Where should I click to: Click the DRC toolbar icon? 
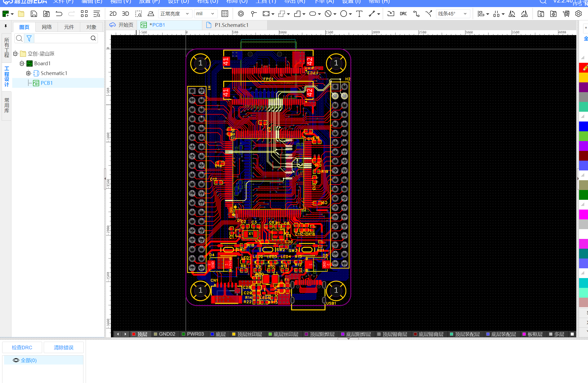pyautogui.click(x=403, y=14)
